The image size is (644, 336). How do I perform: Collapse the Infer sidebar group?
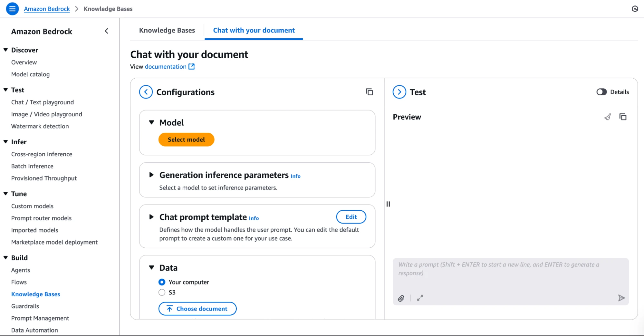click(5, 142)
